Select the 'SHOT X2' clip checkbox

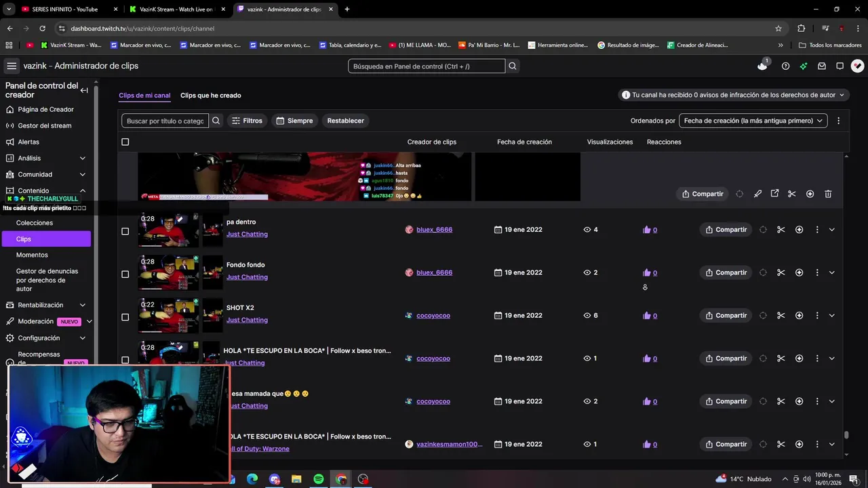pyautogui.click(x=125, y=317)
